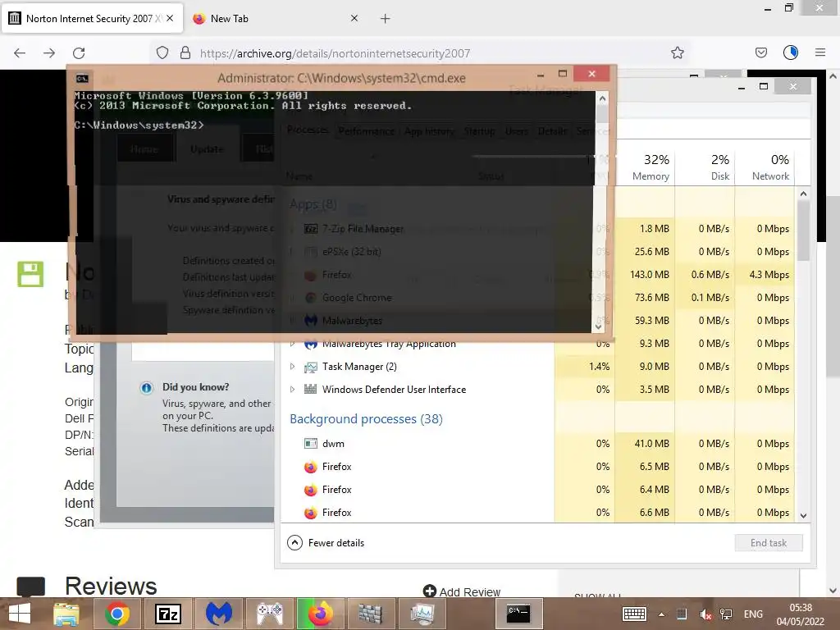Click the ENG language indicator
Viewport: 840px width, 630px height.
point(753,614)
